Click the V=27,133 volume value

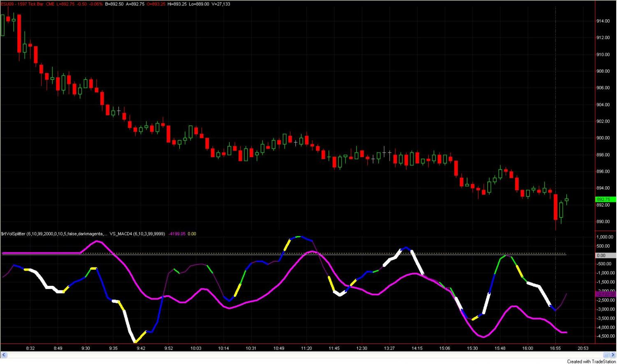[221, 4]
